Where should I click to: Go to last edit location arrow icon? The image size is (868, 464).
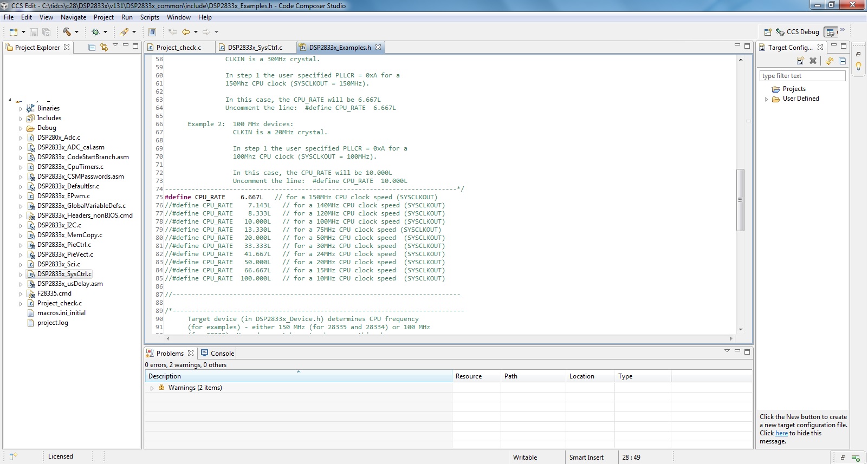coord(173,32)
